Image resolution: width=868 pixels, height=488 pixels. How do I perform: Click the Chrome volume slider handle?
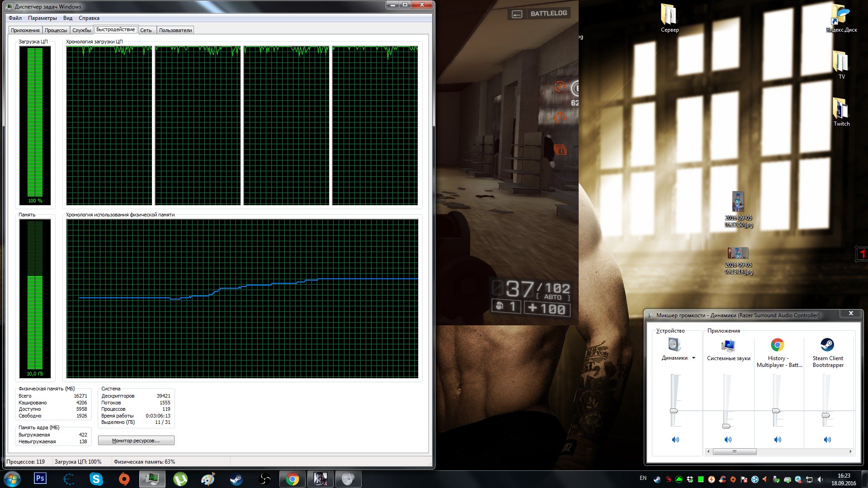(776, 411)
